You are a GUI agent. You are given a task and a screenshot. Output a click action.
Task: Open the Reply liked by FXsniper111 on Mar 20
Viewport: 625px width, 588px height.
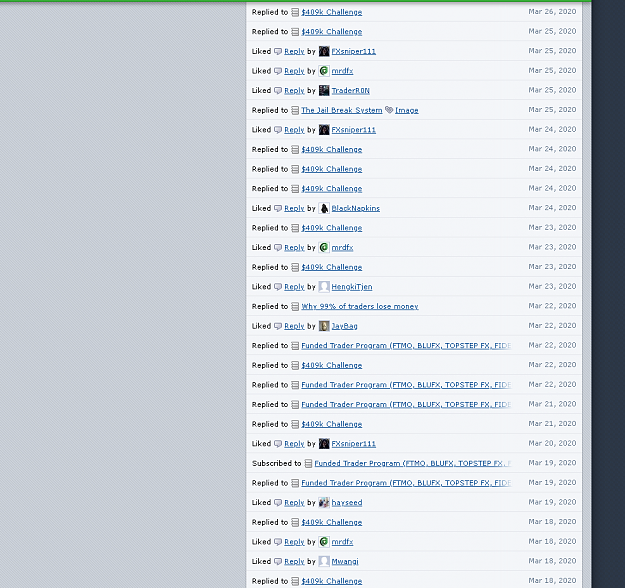tap(294, 444)
